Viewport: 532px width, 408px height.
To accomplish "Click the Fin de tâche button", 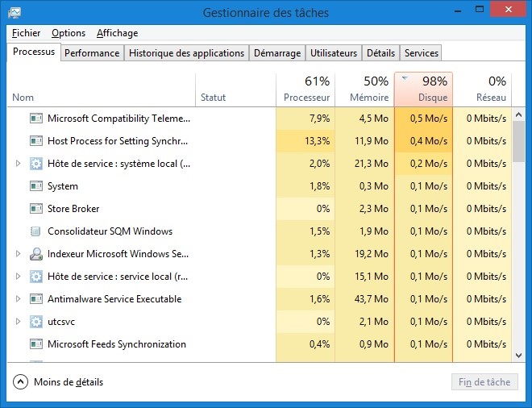I will [x=484, y=382].
